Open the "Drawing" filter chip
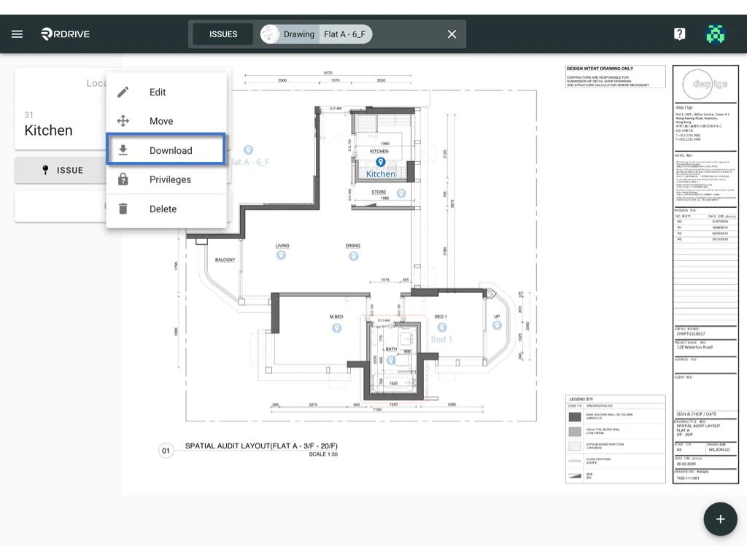 [x=299, y=34]
